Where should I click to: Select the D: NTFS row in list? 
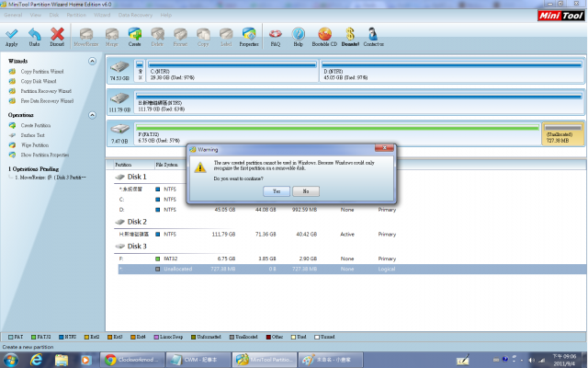pyautogui.click(x=352, y=210)
